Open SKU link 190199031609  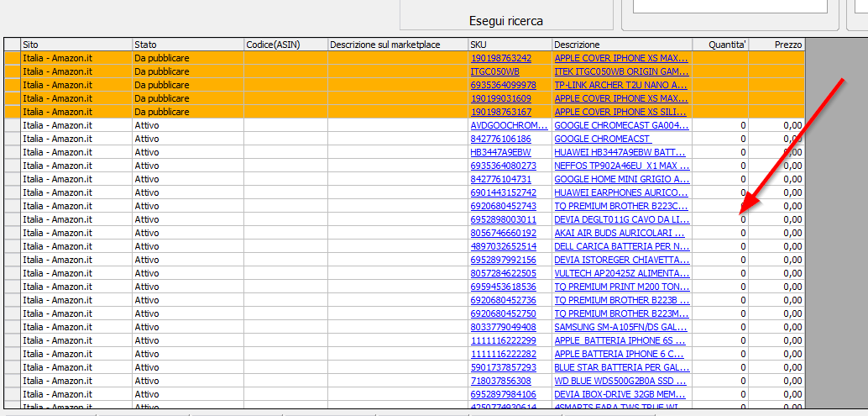click(501, 98)
